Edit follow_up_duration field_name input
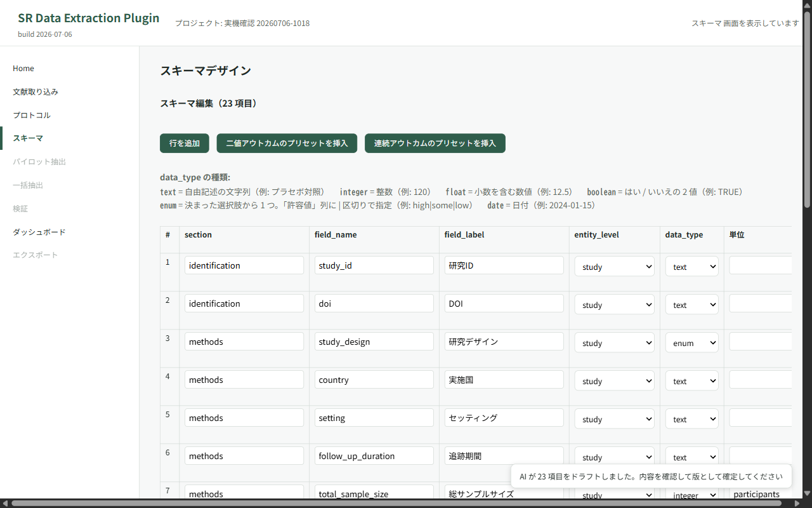The width and height of the screenshot is (812, 508). coord(374,456)
